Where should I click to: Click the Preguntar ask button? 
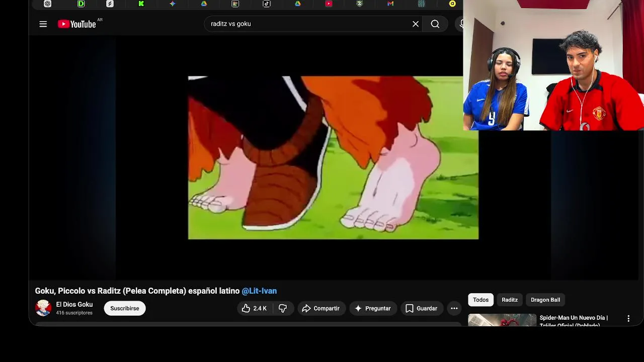373,308
